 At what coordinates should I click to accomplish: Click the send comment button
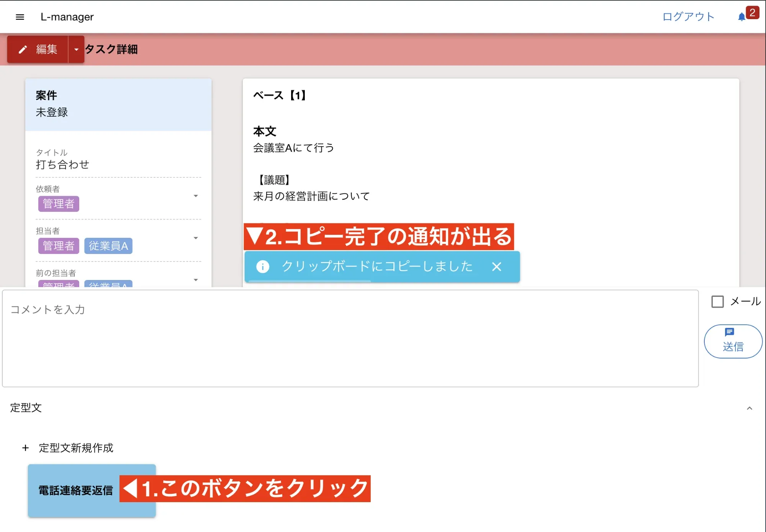(x=733, y=341)
